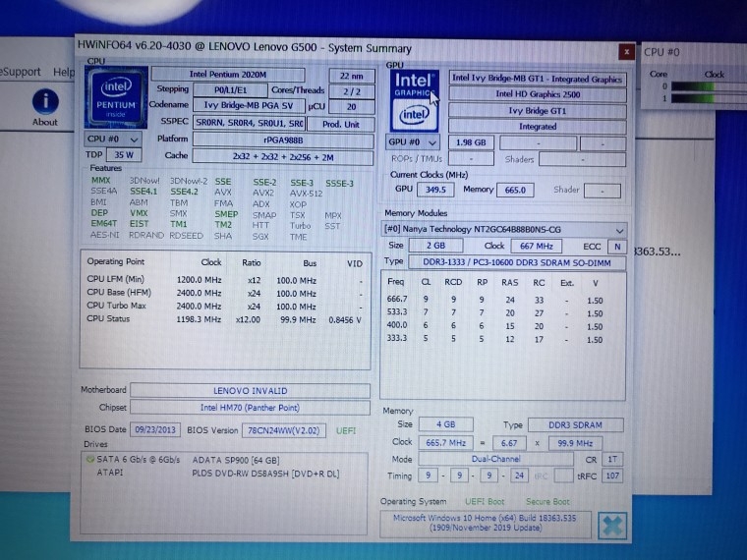Image resolution: width=747 pixels, height=560 pixels.
Task: Click the SSPEC SR0RN field
Action: [249, 123]
